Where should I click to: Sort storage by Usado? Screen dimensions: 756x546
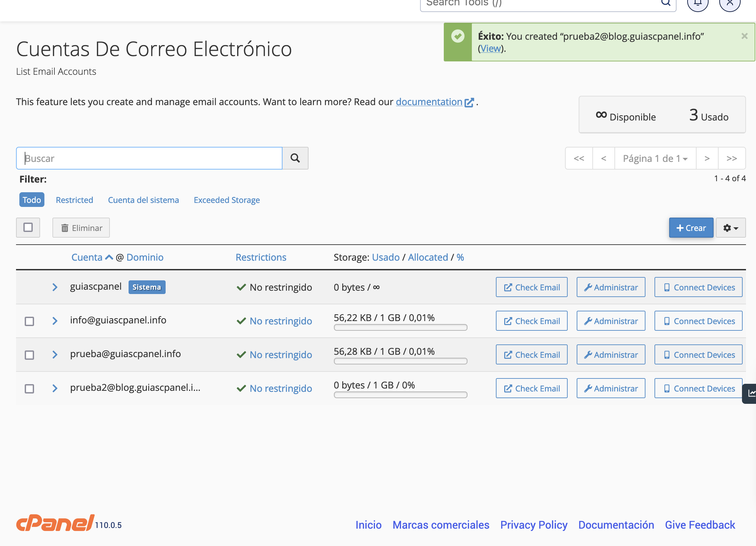coord(386,257)
